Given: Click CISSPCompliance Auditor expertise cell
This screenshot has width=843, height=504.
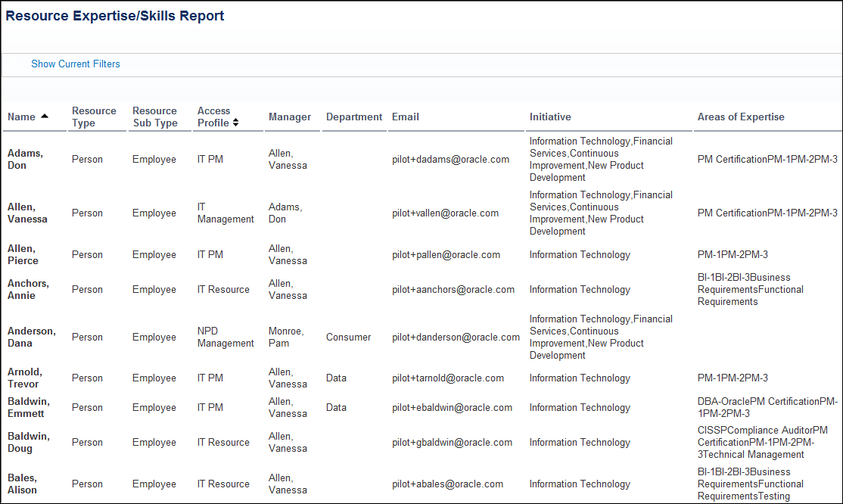Looking at the screenshot, I should point(762,442).
